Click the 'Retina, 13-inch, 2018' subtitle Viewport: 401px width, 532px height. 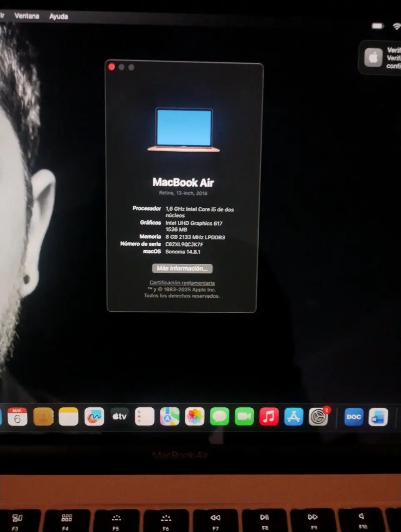tap(183, 193)
